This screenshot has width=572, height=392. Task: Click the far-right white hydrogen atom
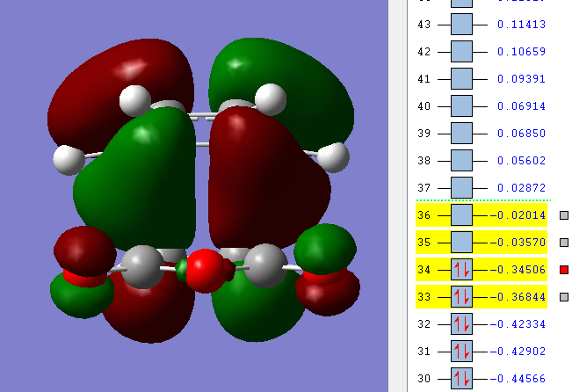[333, 157]
